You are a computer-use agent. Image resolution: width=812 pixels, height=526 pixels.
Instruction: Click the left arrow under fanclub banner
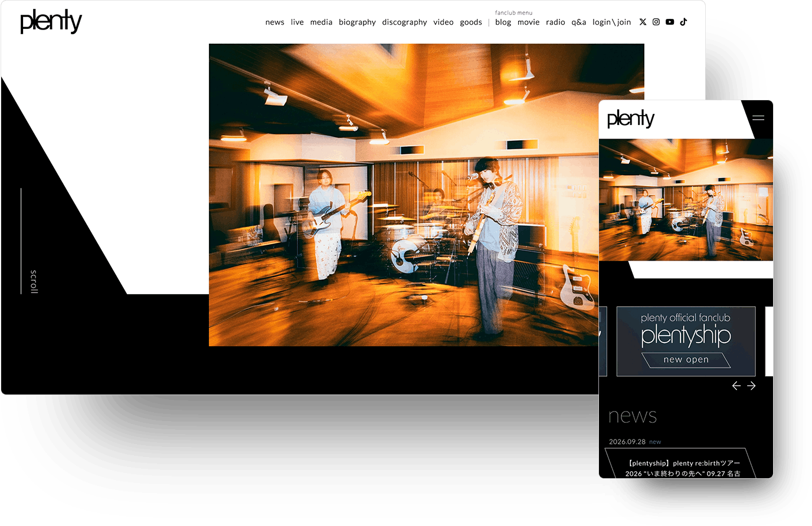coord(736,386)
